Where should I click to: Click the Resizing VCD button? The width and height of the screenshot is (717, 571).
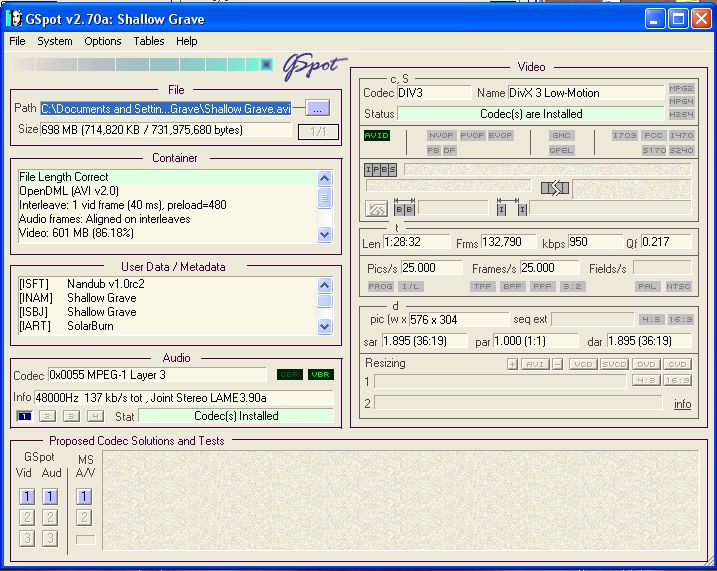(x=583, y=364)
